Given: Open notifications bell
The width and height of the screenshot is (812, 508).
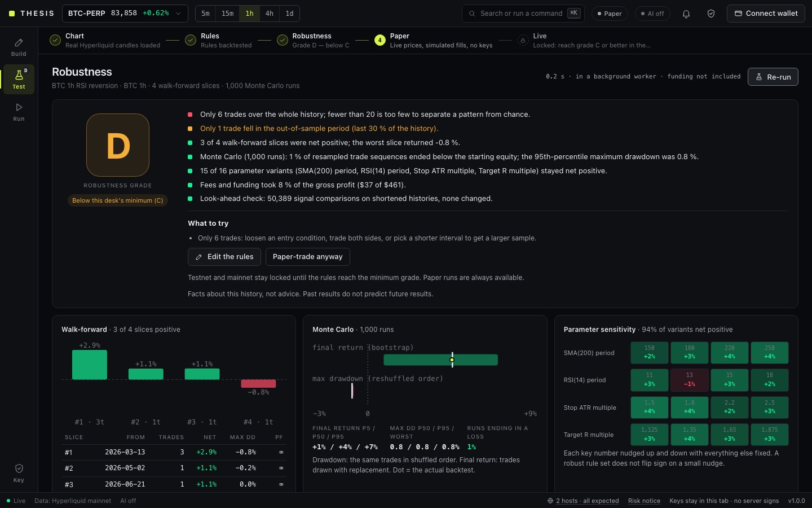Looking at the screenshot, I should coord(686,14).
